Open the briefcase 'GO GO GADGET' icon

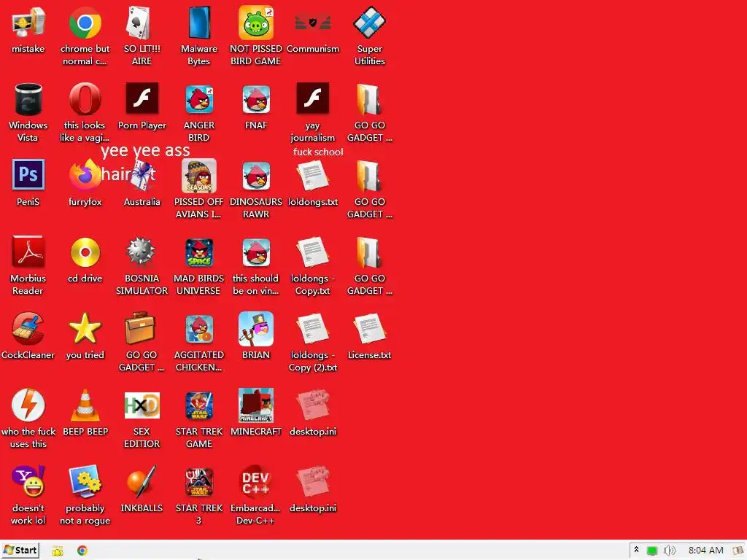142,328
